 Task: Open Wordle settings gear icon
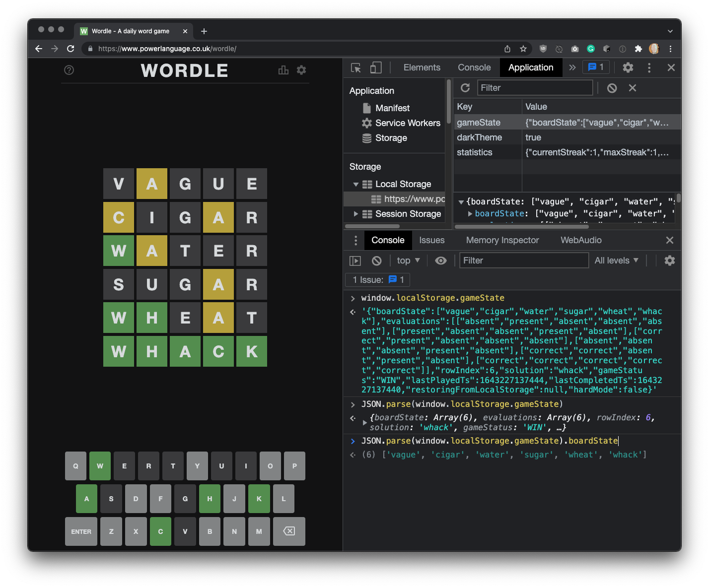(x=301, y=70)
